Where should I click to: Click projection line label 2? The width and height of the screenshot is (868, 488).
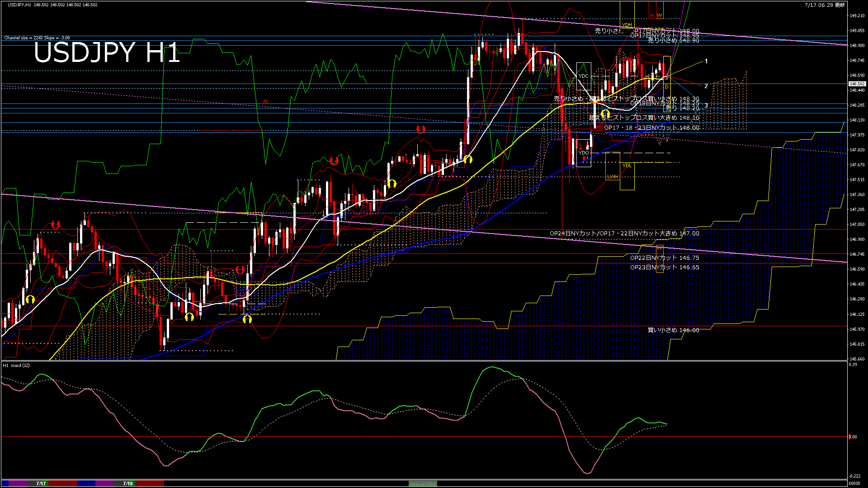[x=706, y=86]
